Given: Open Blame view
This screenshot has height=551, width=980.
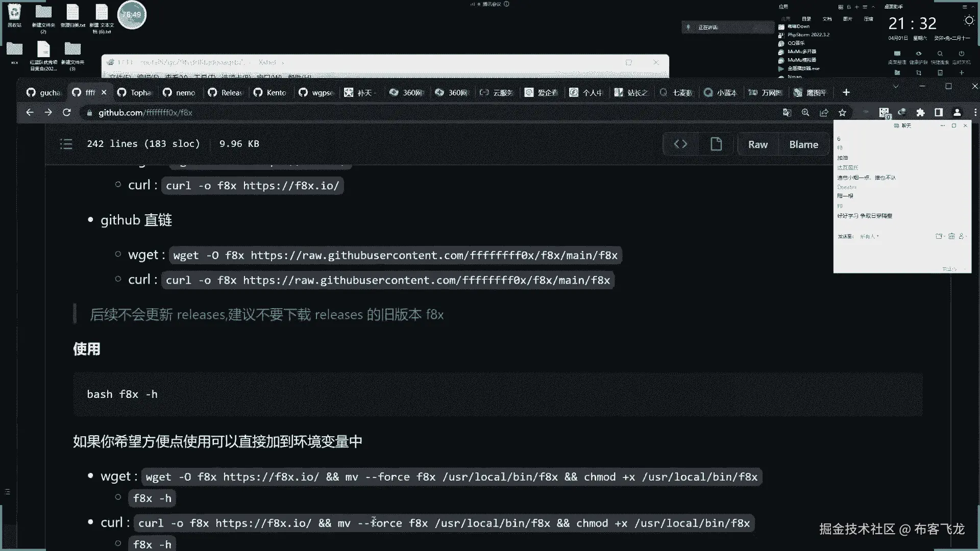Looking at the screenshot, I should (803, 144).
